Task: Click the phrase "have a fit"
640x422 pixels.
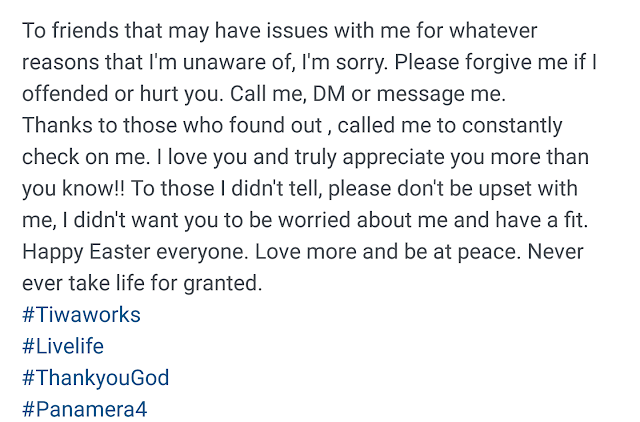Action: [541, 220]
